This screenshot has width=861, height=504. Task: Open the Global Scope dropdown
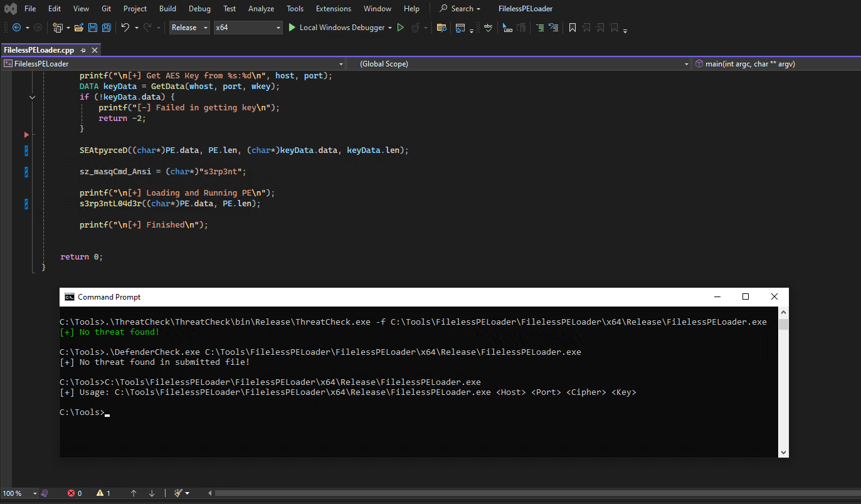519,64
